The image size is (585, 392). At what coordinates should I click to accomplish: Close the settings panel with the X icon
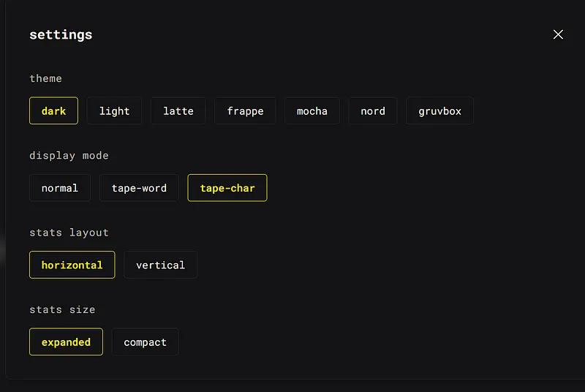coord(558,34)
